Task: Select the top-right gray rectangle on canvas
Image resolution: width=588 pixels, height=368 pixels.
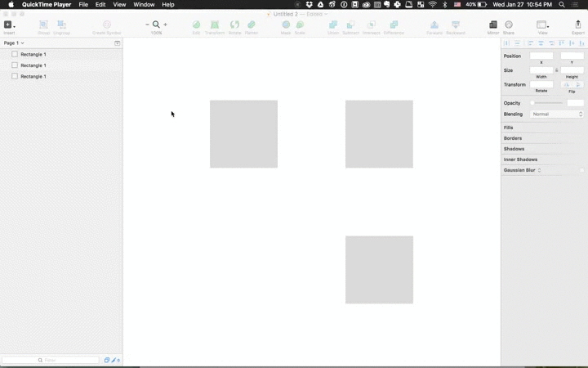Action: [x=379, y=134]
